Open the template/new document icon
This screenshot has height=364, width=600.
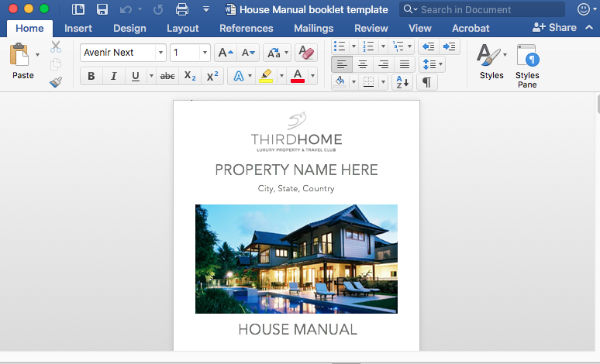coord(78,9)
